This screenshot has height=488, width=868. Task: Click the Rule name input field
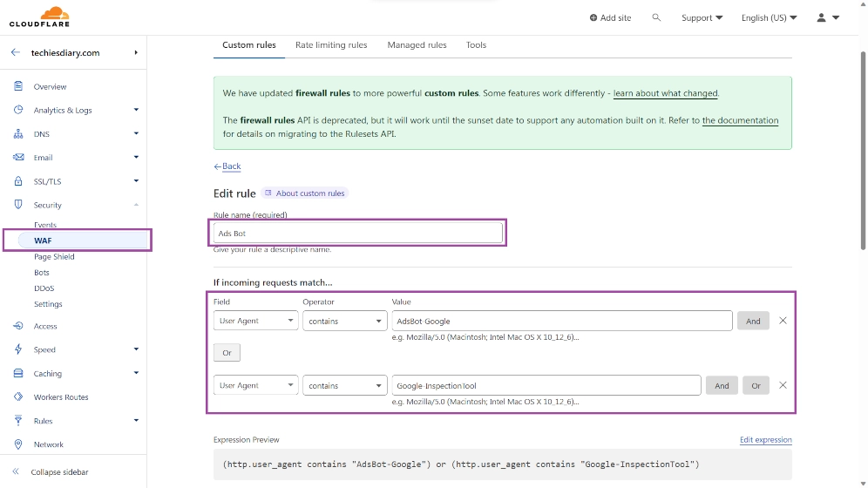(x=358, y=233)
